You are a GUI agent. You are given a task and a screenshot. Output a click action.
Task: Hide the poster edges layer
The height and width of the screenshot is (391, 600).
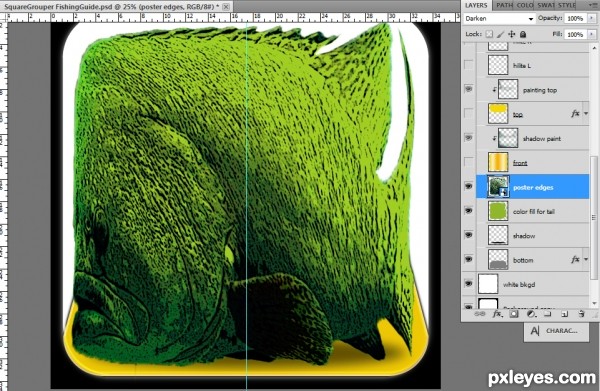click(468, 186)
